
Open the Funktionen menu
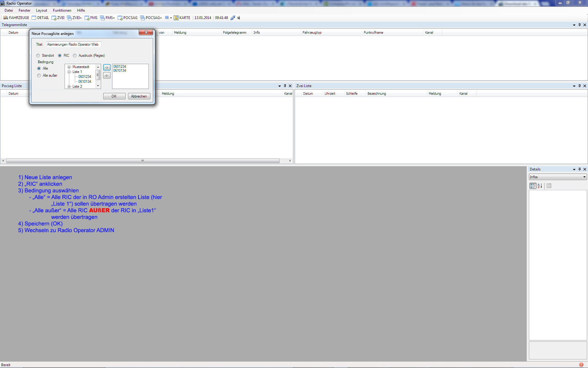coord(62,10)
